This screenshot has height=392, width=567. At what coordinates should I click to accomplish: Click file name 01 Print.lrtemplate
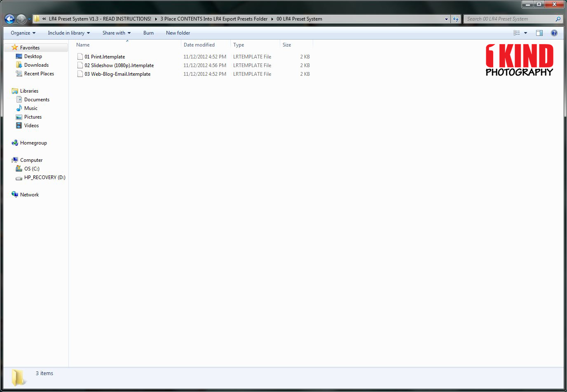105,57
